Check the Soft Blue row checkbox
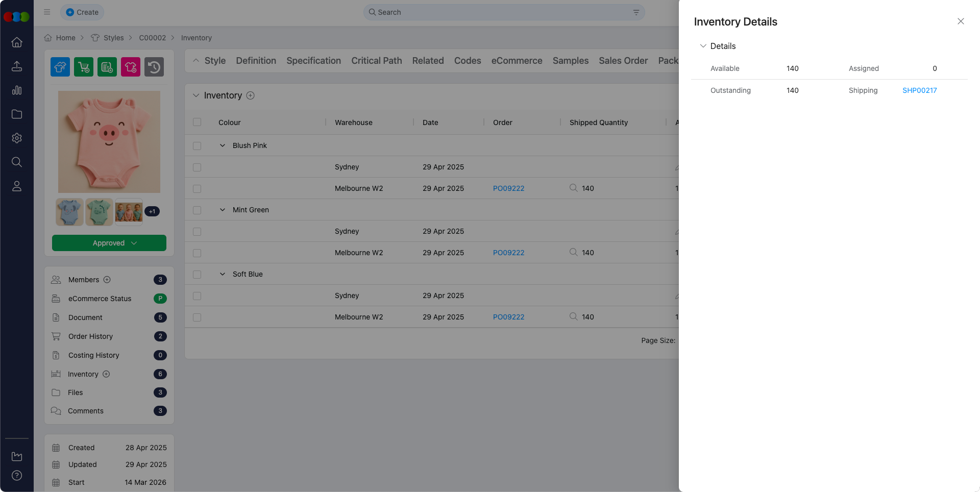980x492 pixels. coord(197,275)
